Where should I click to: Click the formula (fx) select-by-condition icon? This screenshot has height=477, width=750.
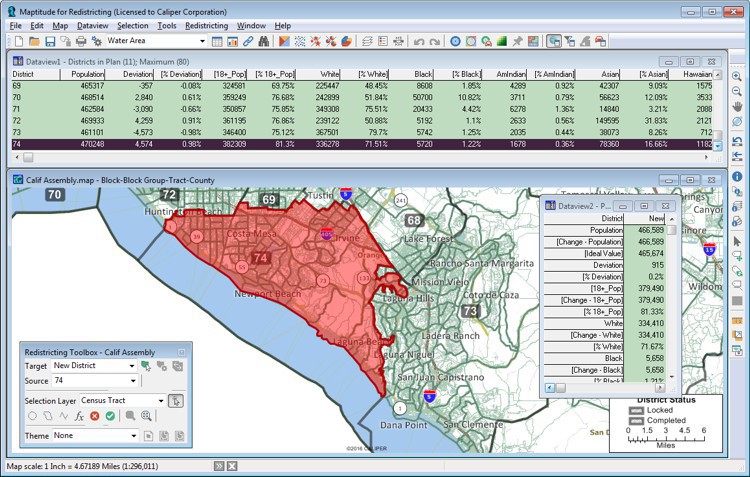click(x=79, y=416)
